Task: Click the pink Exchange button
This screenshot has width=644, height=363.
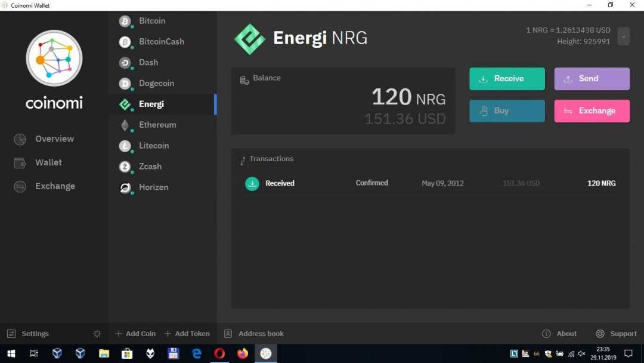Action: coord(592,110)
